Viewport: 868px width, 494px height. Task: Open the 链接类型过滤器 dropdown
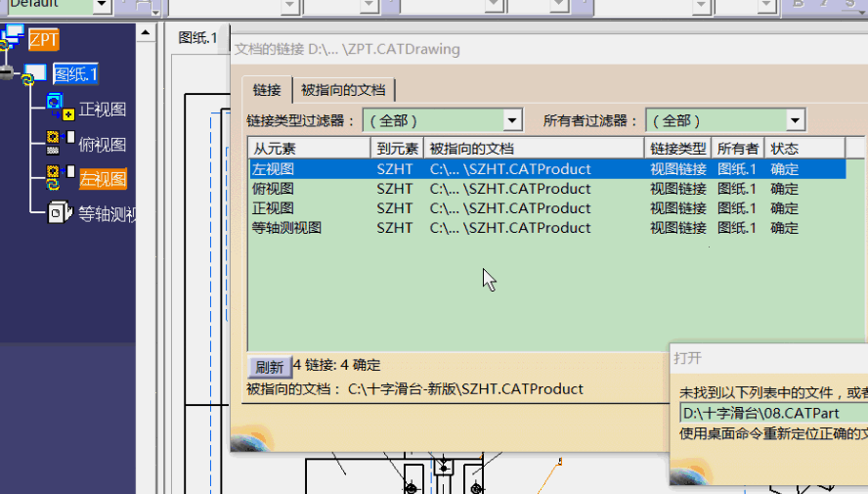click(512, 120)
